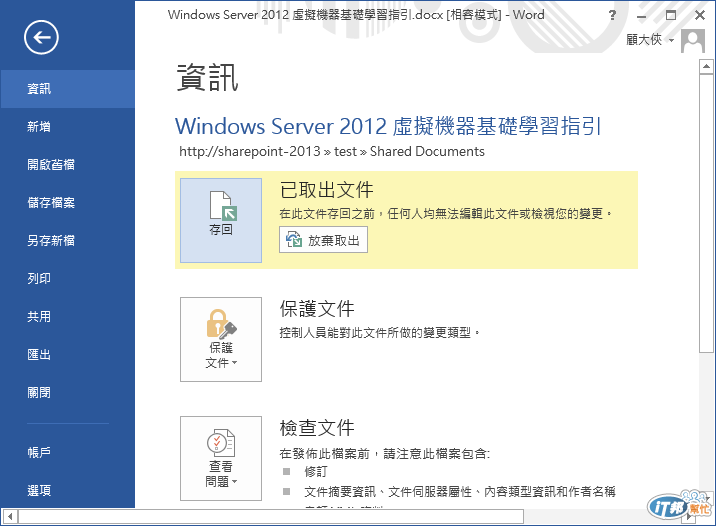Open 選項 Word options
716x526 pixels.
tap(68, 490)
